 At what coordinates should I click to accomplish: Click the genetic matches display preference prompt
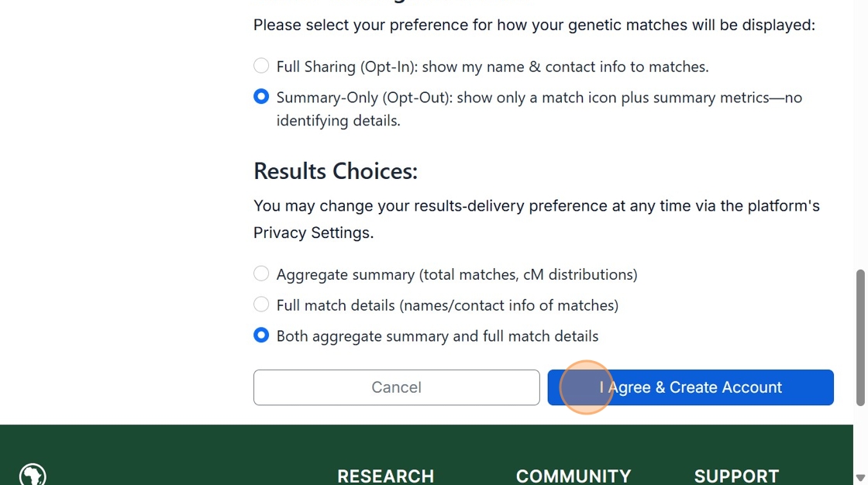tap(534, 25)
